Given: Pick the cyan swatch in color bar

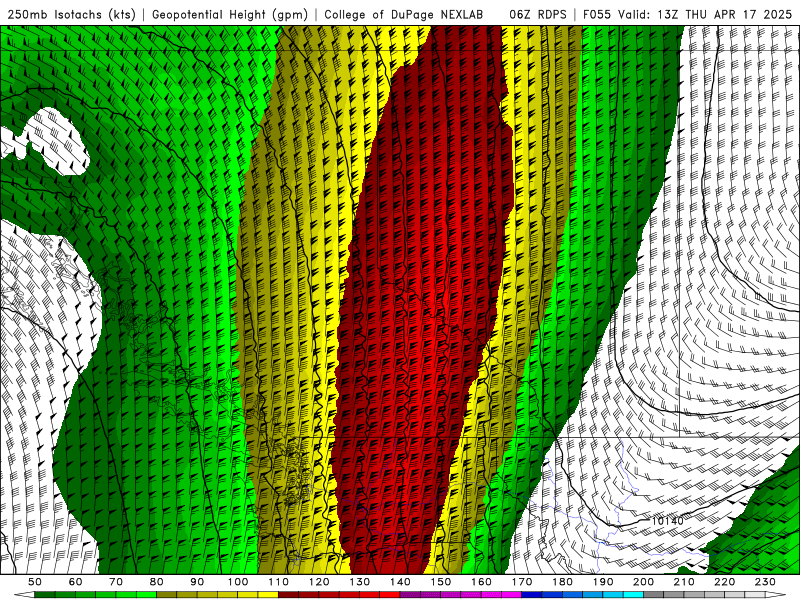Looking at the screenshot, I should (x=633, y=594).
